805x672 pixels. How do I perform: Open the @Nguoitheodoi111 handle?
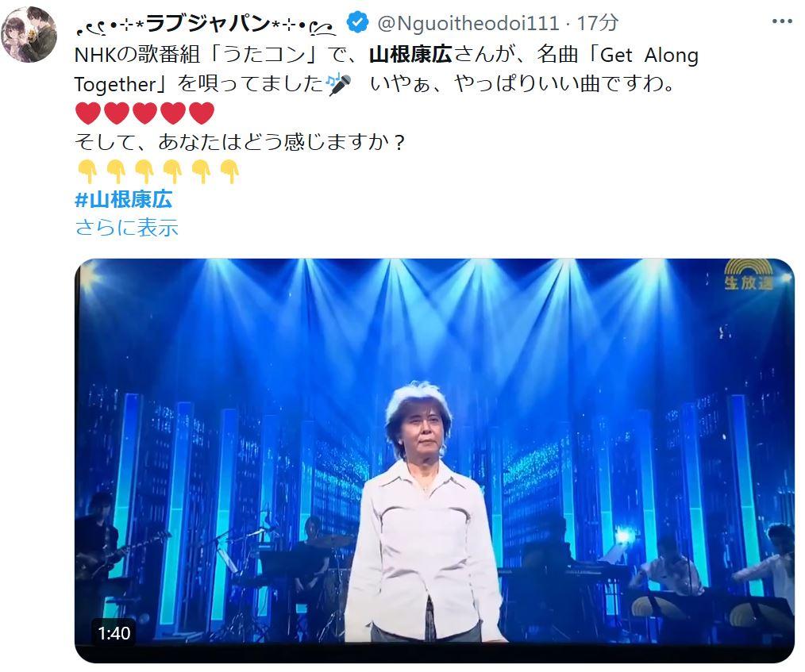pos(468,23)
